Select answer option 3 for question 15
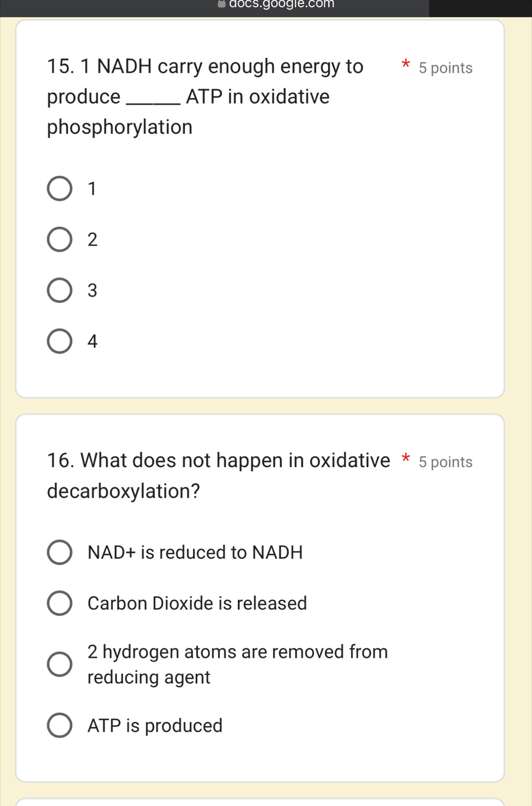The image size is (532, 806). 59,291
